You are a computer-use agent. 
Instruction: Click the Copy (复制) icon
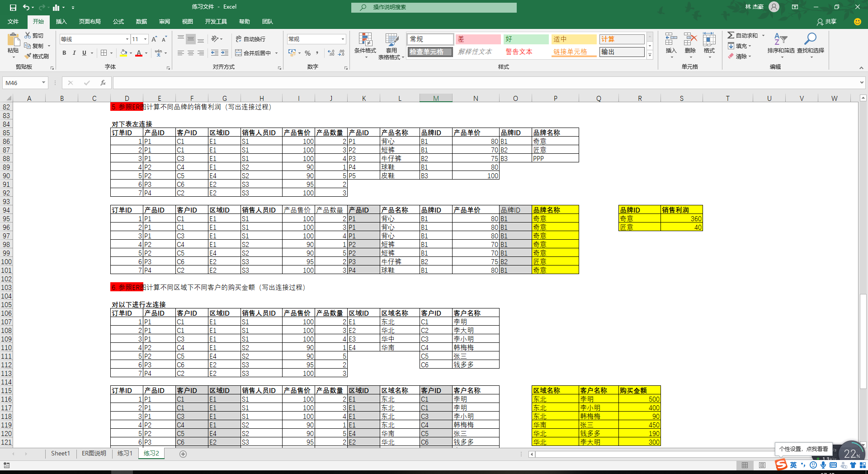coord(28,46)
